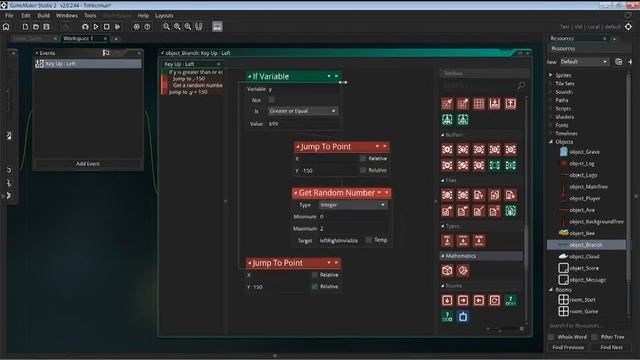Enable Whole Word search option

pos(551,337)
